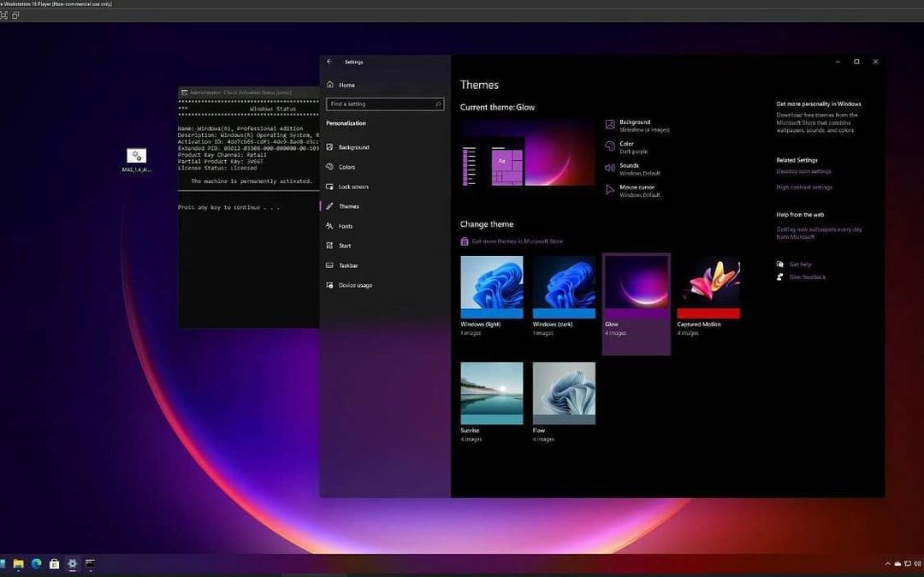Open the Fonts settings page
924x577 pixels.
point(346,226)
